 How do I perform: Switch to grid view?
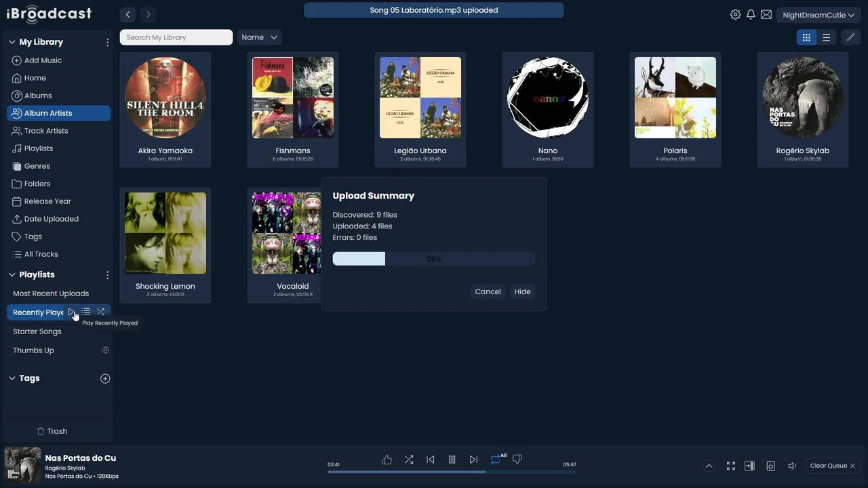pyautogui.click(x=806, y=37)
